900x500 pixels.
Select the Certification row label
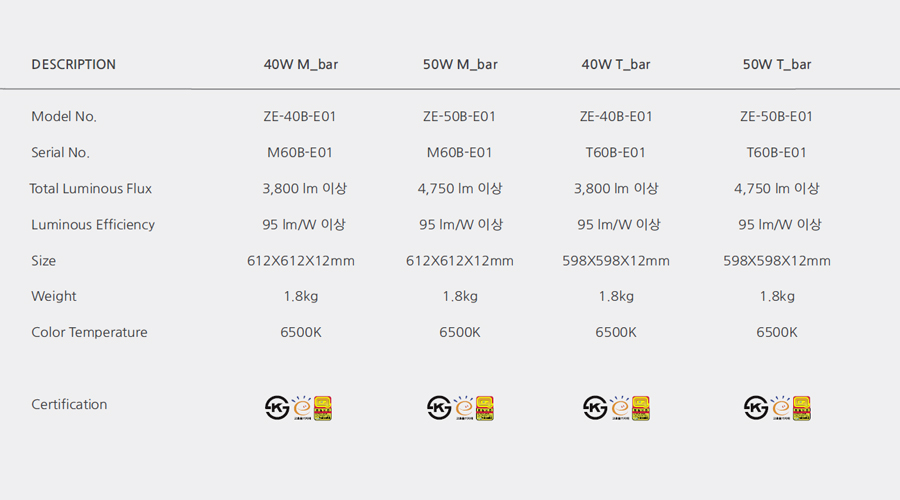click(69, 405)
